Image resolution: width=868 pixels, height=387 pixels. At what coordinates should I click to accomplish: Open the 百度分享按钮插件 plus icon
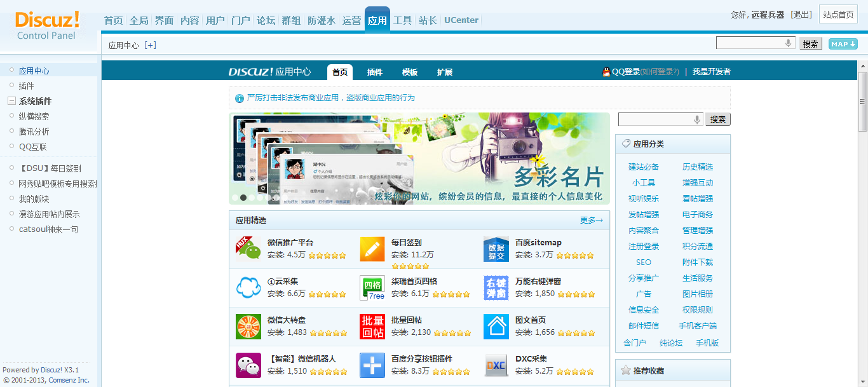pyautogui.click(x=372, y=365)
